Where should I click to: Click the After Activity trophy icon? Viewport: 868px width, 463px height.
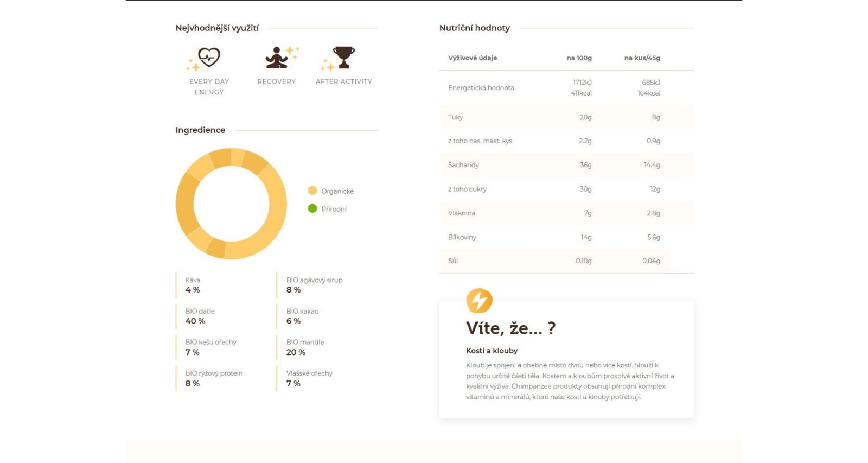pyautogui.click(x=339, y=59)
